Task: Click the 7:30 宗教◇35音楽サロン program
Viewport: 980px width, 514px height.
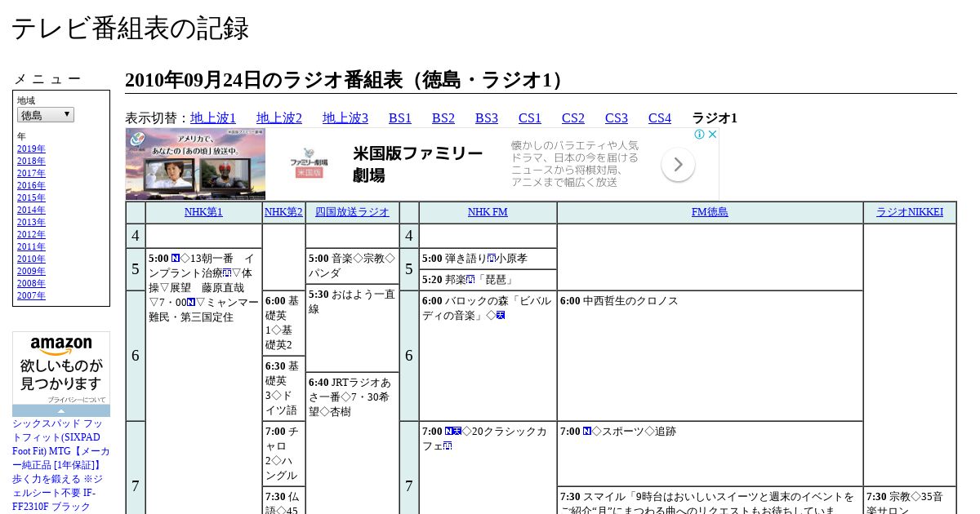Action: tap(910, 501)
